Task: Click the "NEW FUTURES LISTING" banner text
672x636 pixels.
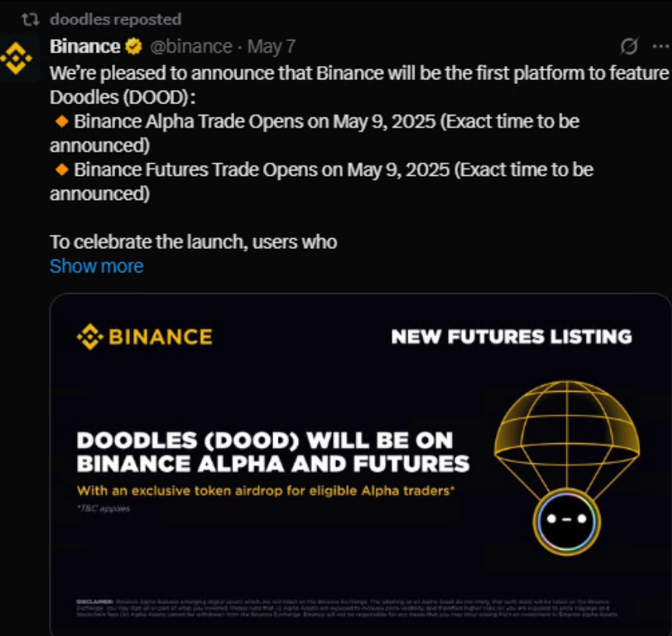Action: click(x=511, y=337)
